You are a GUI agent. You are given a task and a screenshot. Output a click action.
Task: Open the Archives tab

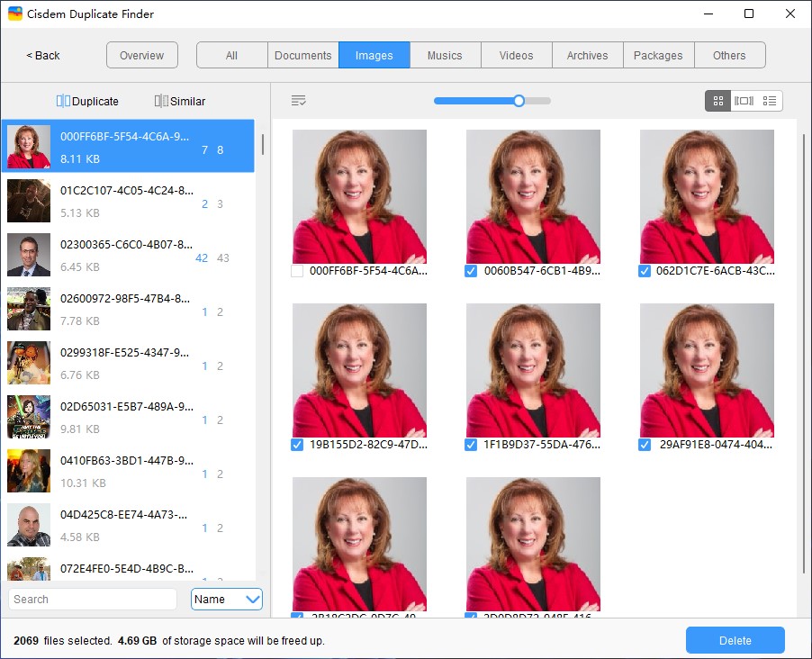[x=587, y=55]
